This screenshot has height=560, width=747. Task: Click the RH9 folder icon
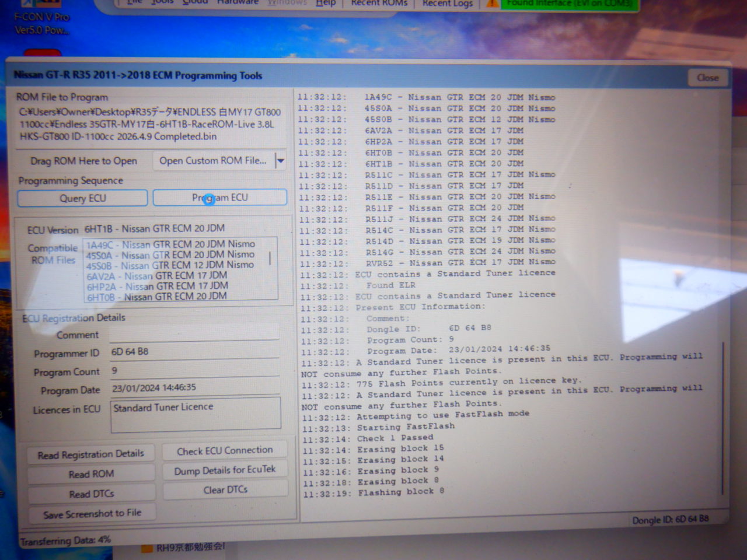pyautogui.click(x=146, y=548)
